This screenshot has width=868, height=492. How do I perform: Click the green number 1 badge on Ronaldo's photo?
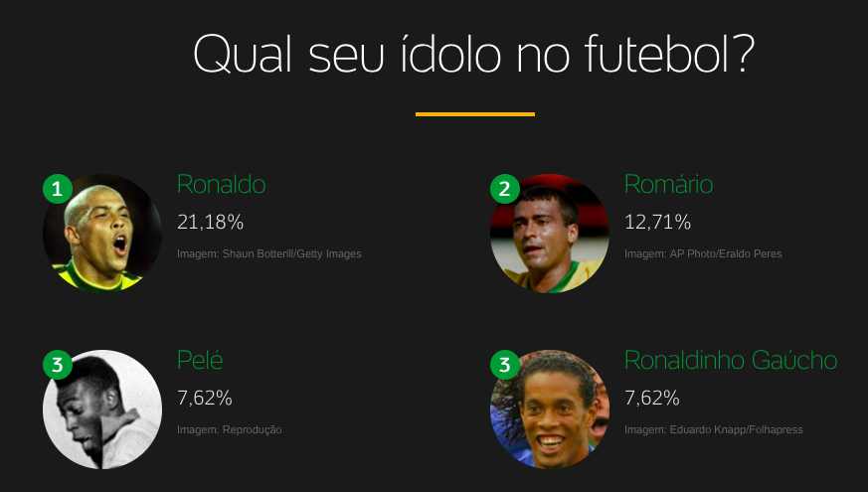[58, 189]
